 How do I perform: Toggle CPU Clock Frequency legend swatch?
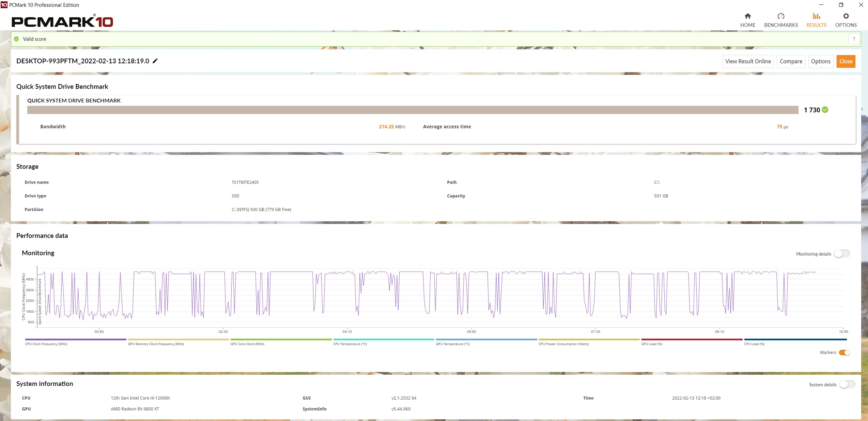(75, 340)
